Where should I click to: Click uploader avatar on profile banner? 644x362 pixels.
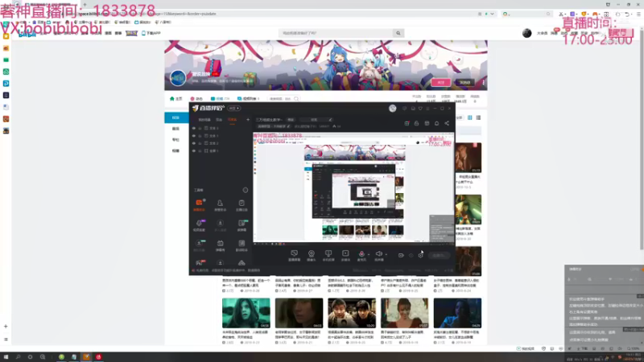point(178,78)
